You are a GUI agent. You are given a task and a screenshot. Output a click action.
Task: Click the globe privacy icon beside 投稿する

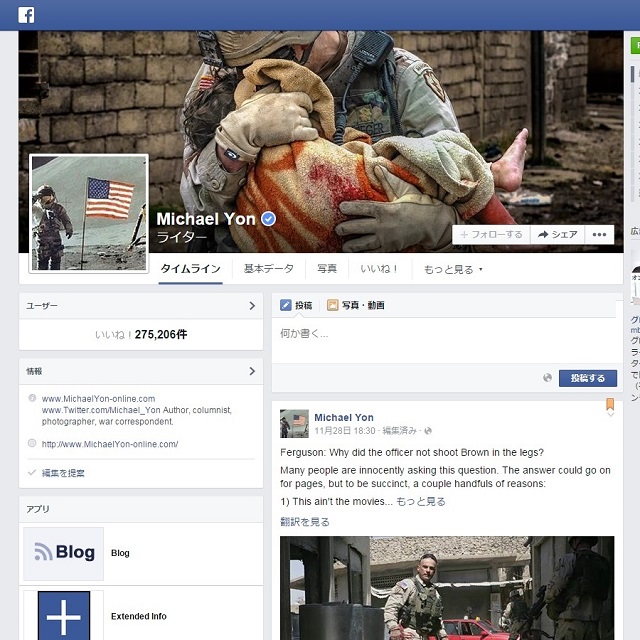[547, 378]
